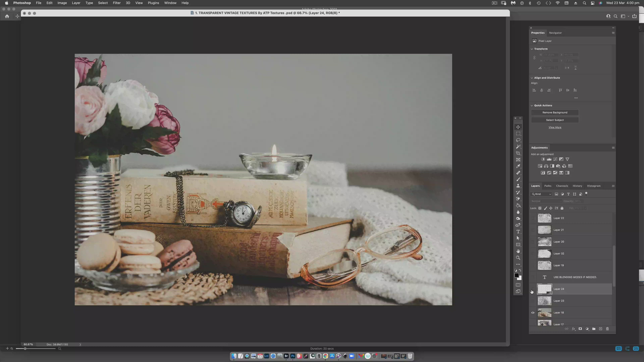Switch to the Channels tab

(562, 186)
